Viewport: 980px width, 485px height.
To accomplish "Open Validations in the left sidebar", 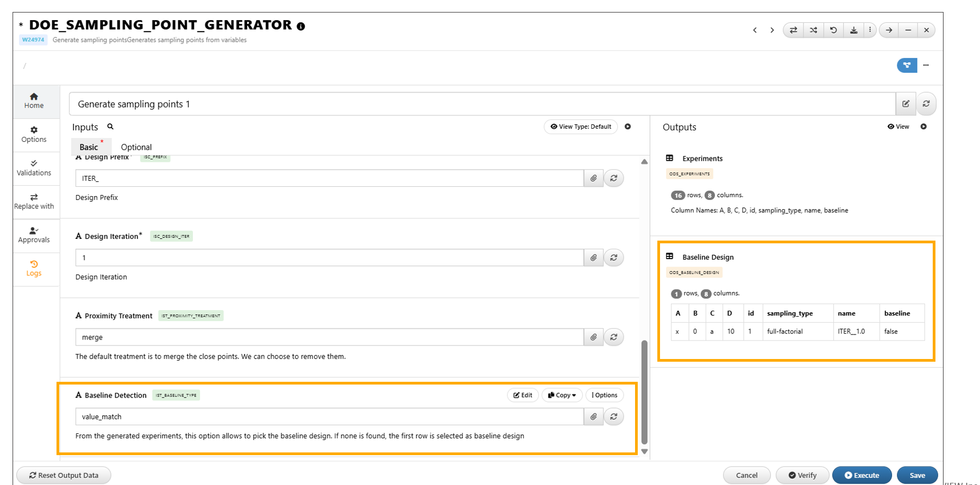I will pos(34,168).
